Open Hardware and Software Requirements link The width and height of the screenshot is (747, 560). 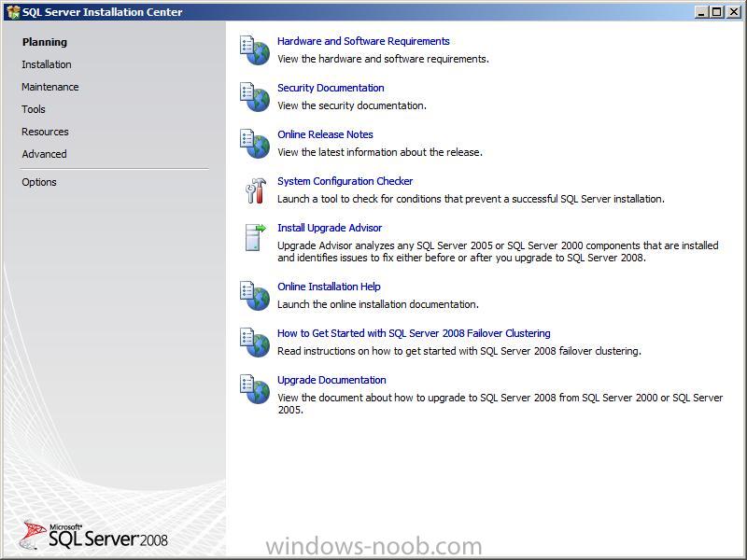pyautogui.click(x=363, y=41)
